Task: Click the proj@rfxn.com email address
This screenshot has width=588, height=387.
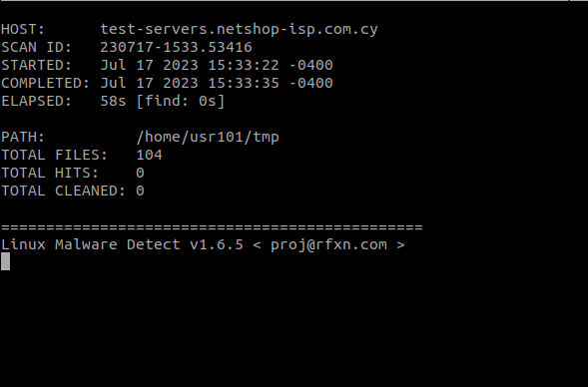Action: (328, 245)
